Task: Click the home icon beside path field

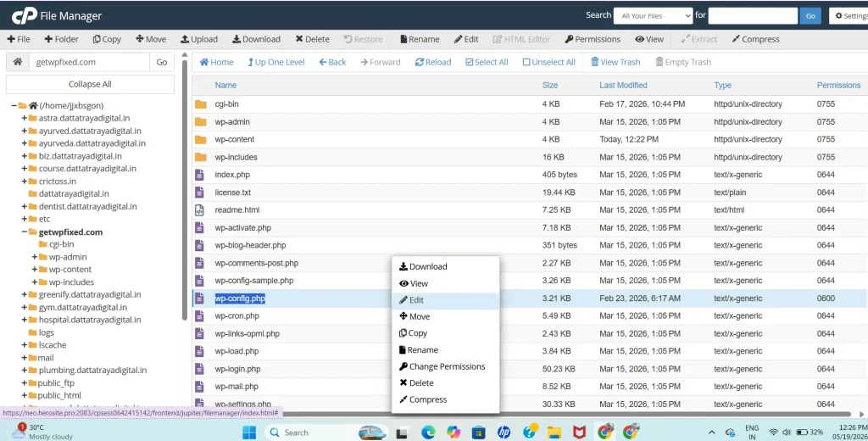Action: 18,62
